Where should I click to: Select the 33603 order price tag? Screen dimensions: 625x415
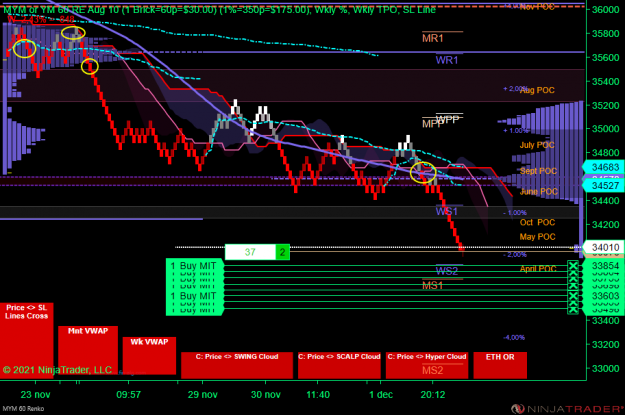[603, 296]
